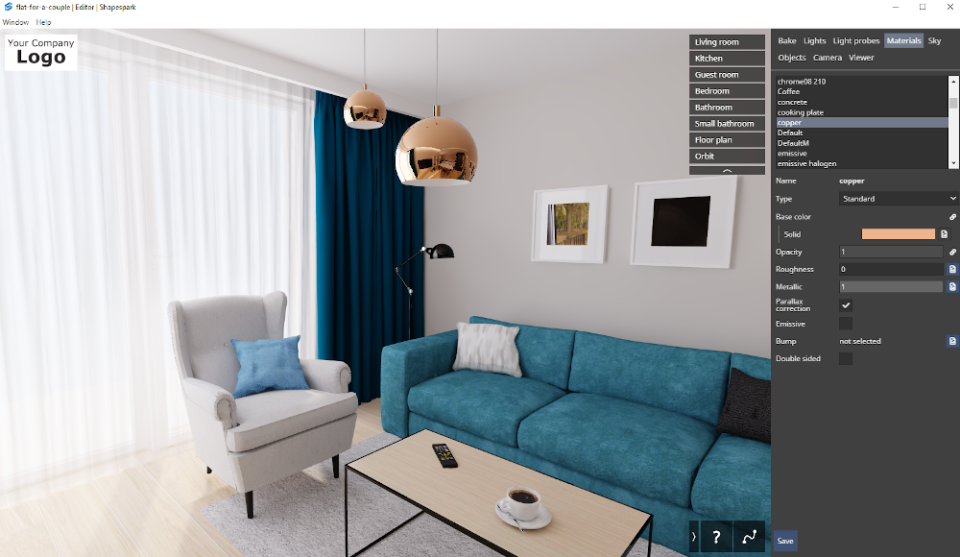Switch to the Sky tab

point(934,40)
